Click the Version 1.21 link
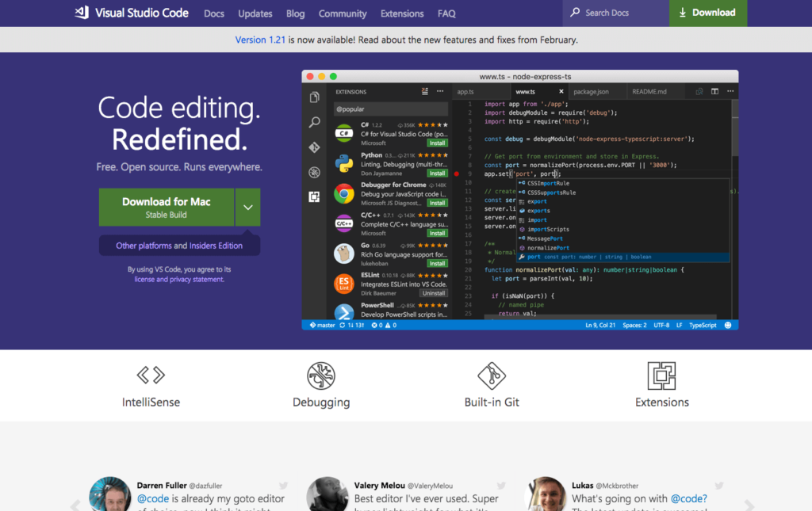This screenshot has height=511, width=812. click(x=260, y=39)
